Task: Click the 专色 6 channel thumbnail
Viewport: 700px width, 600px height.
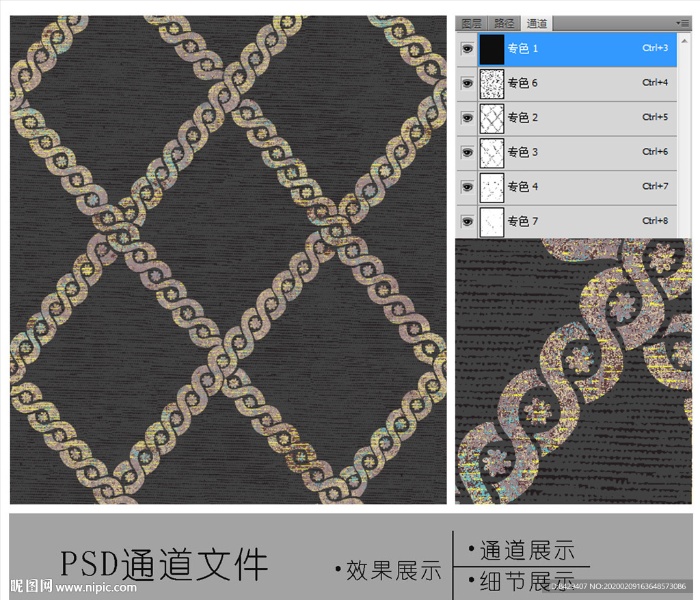Action: [492, 83]
